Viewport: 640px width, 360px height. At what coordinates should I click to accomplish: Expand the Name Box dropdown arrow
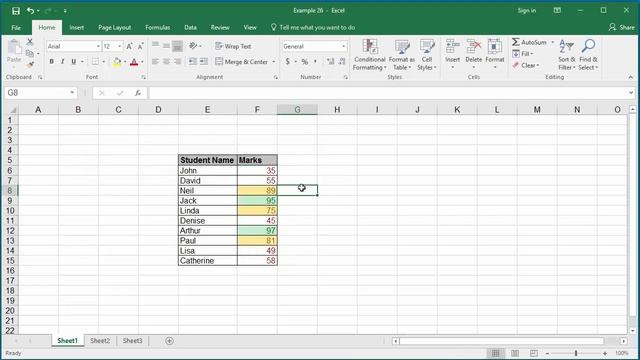click(x=72, y=93)
